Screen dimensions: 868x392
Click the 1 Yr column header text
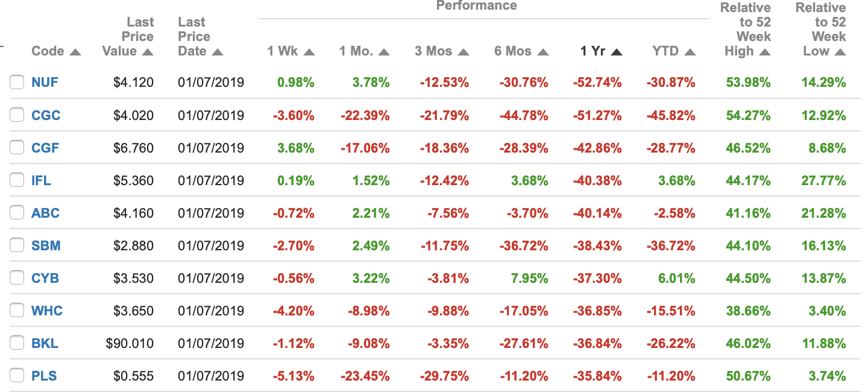(593, 51)
